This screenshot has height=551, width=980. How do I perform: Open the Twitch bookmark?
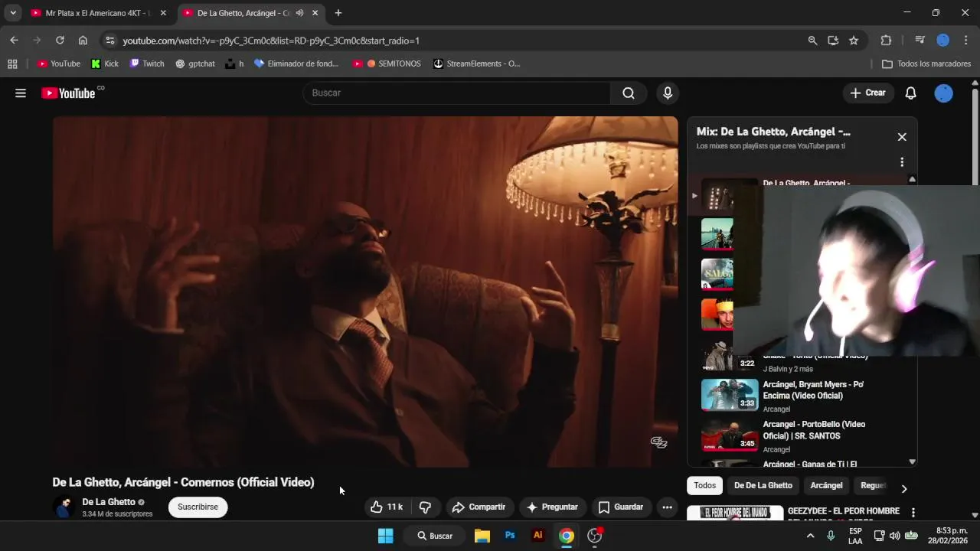[x=147, y=64]
